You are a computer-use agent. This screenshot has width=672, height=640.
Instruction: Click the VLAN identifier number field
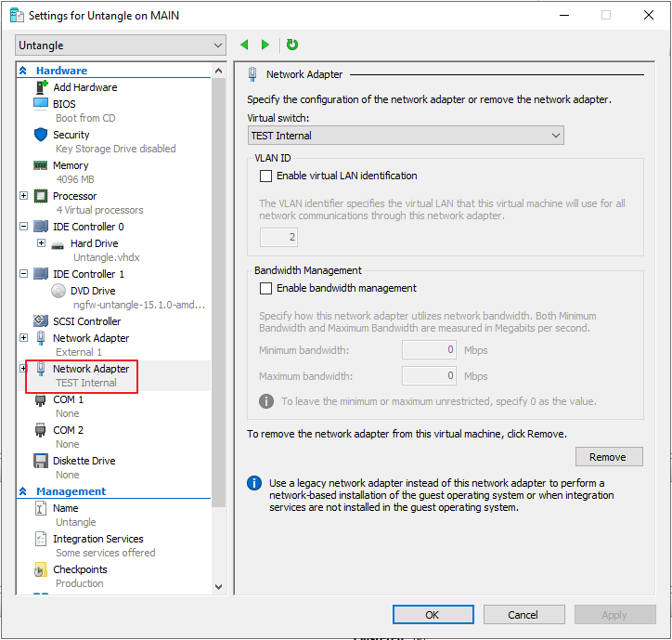tap(278, 237)
